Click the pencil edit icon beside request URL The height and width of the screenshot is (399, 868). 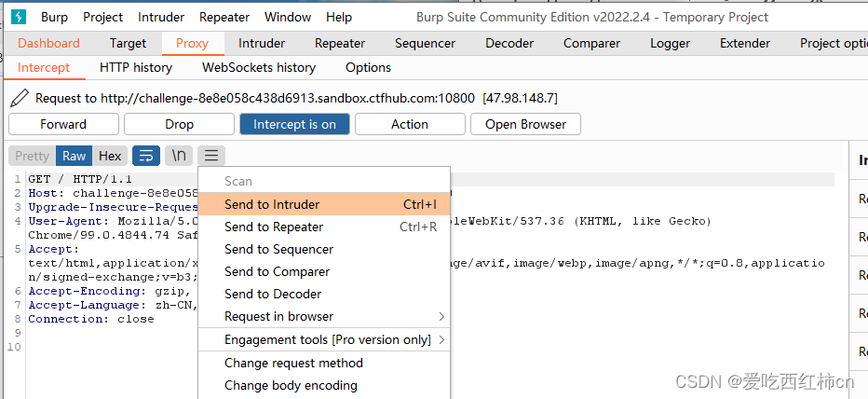coord(20,98)
